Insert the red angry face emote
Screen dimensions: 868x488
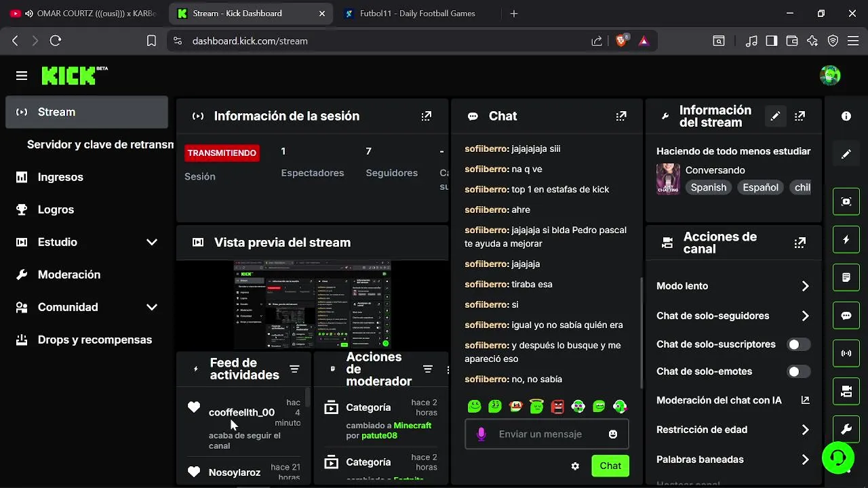pyautogui.click(x=557, y=406)
